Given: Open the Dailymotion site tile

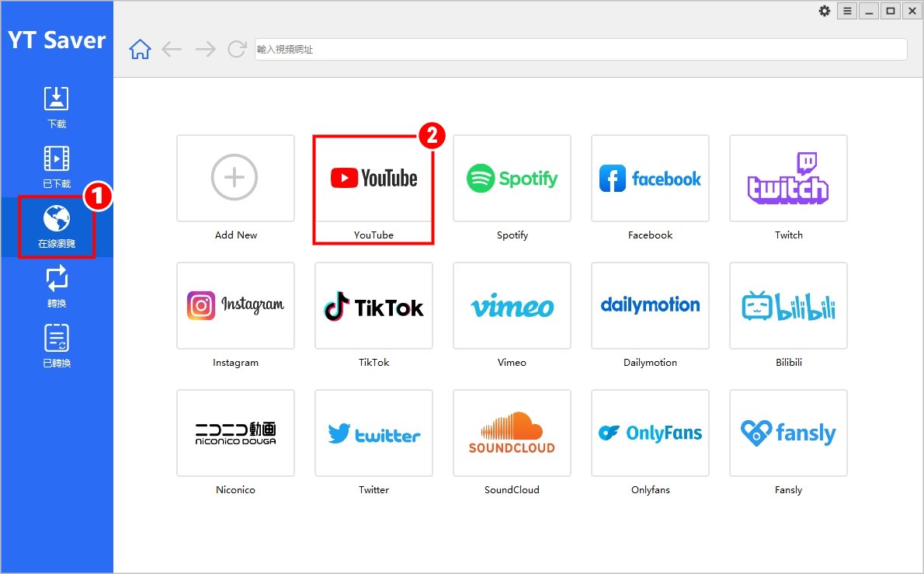Looking at the screenshot, I should 650,305.
